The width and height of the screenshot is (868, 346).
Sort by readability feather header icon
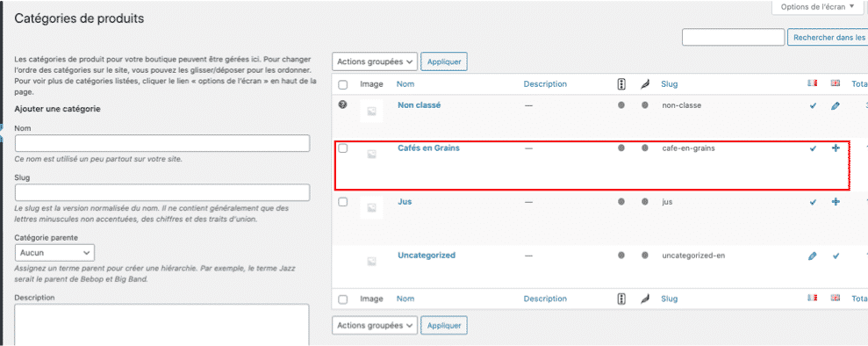pyautogui.click(x=644, y=84)
